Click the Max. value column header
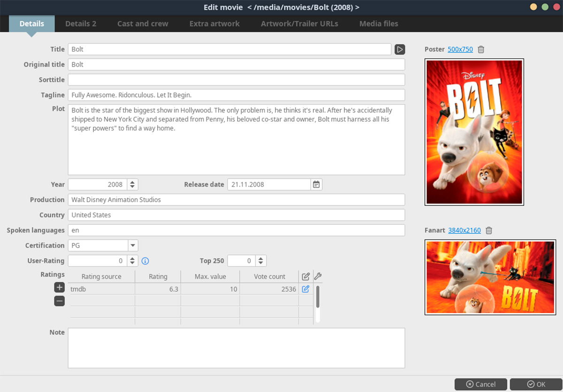 (x=210, y=277)
